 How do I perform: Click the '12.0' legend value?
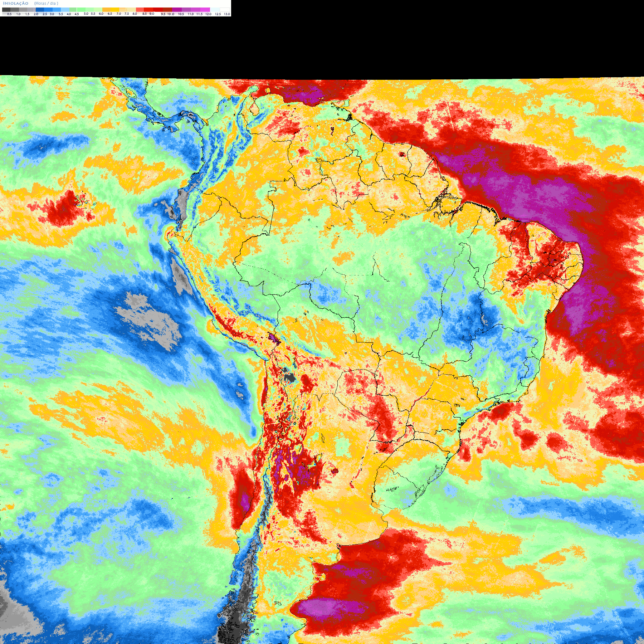[208, 14]
